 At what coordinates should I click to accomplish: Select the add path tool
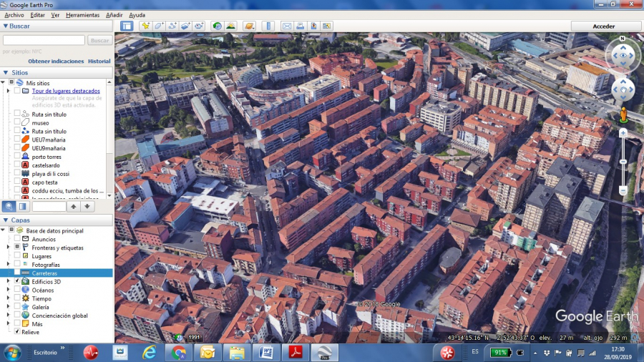pyautogui.click(x=172, y=26)
